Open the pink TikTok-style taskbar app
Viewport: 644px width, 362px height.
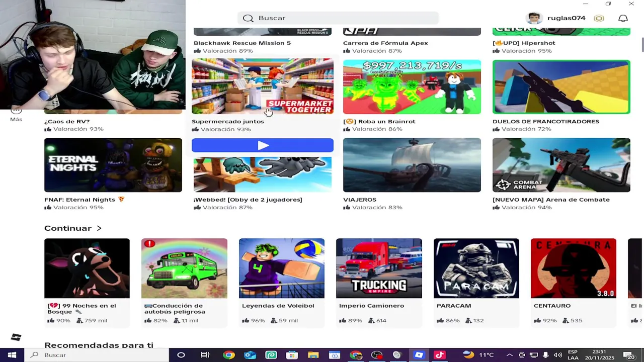coord(439,355)
